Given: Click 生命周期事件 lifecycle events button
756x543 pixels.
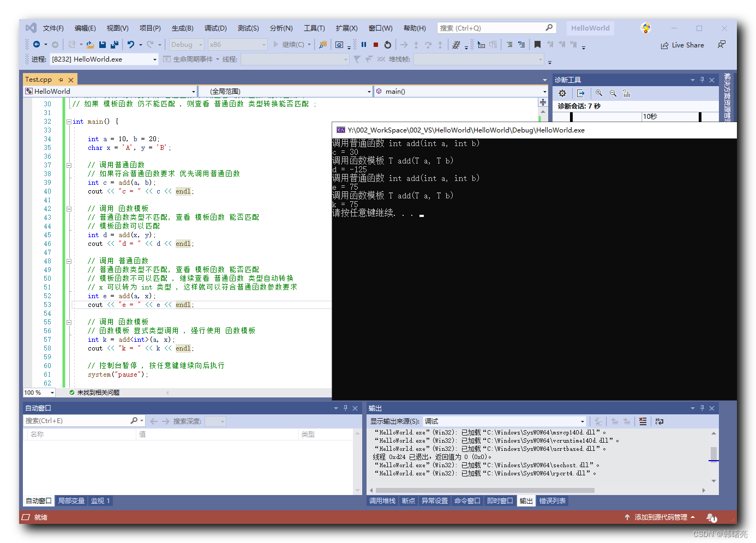Looking at the screenshot, I should click(x=190, y=59).
